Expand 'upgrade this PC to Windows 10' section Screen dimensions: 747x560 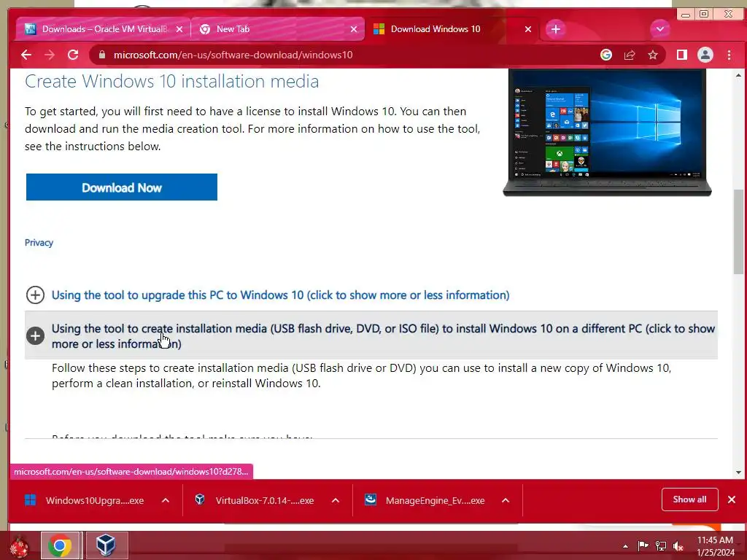point(35,295)
